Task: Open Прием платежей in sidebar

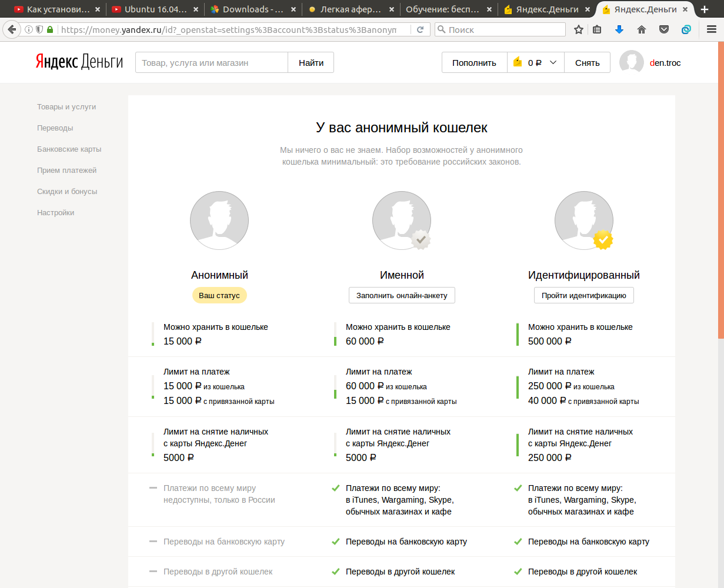Action: pyautogui.click(x=67, y=171)
